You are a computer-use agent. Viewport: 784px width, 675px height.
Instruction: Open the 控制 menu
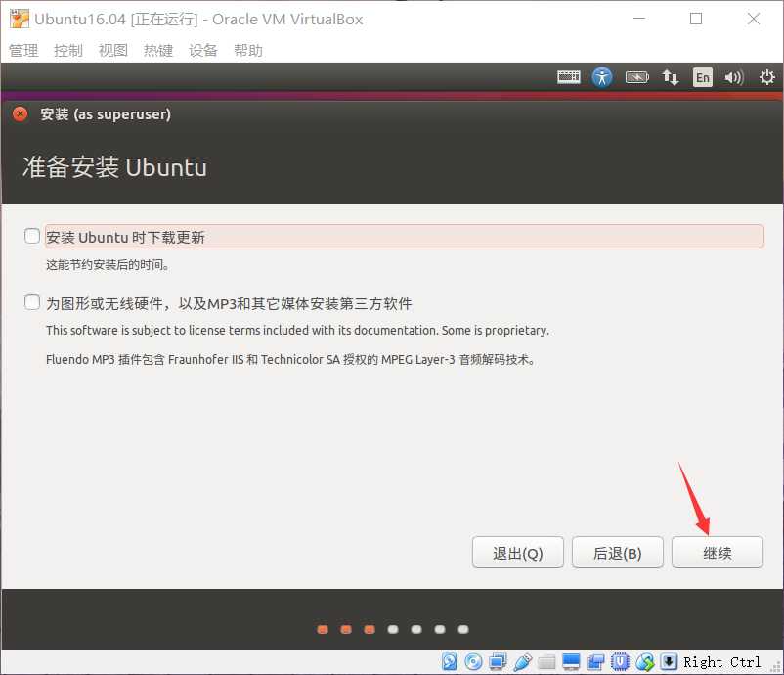pyautogui.click(x=68, y=50)
